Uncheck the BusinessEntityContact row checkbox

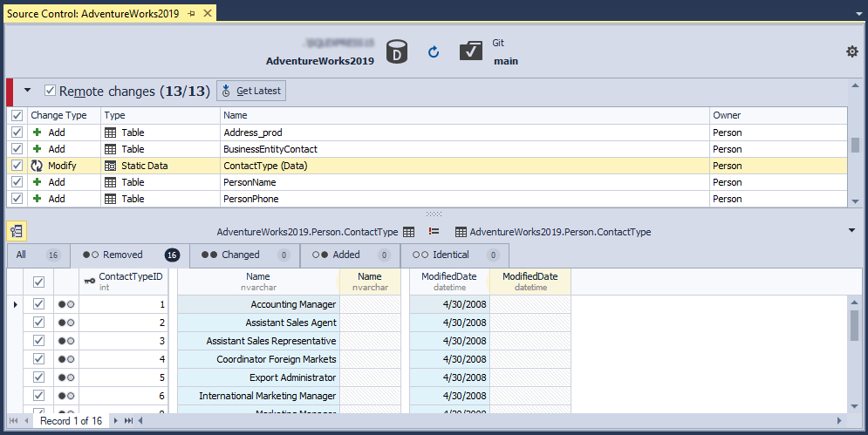point(17,149)
